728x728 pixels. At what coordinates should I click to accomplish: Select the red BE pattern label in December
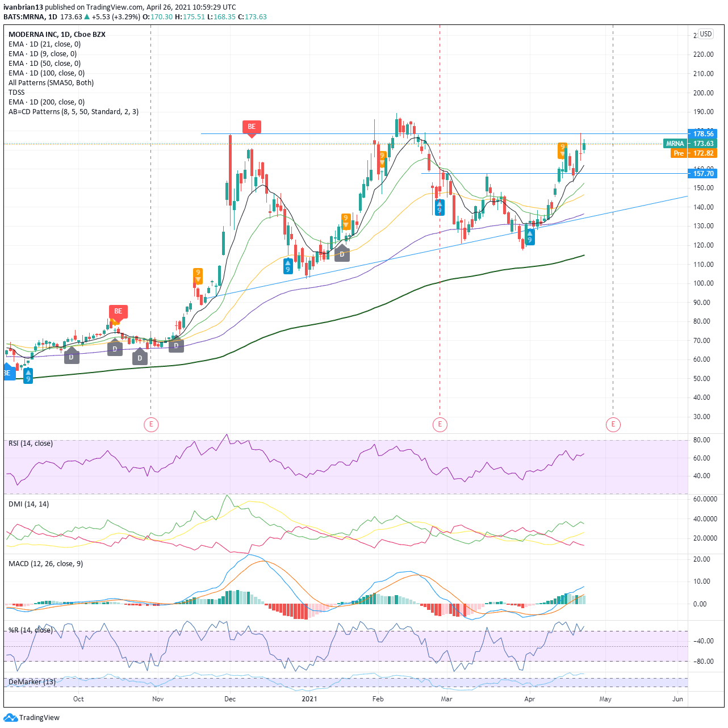[x=252, y=127]
